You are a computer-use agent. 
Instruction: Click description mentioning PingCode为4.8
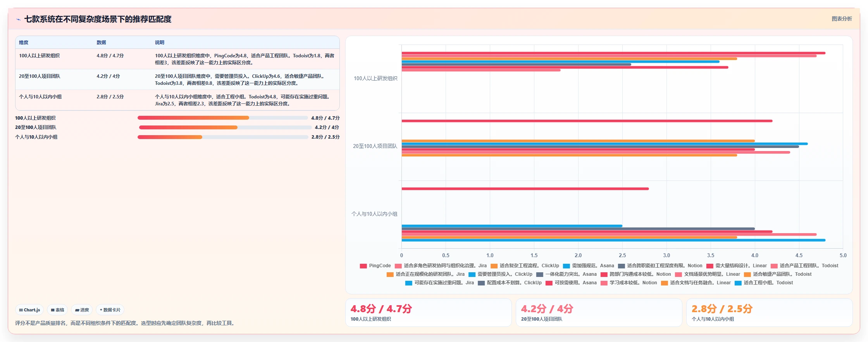[x=245, y=59]
